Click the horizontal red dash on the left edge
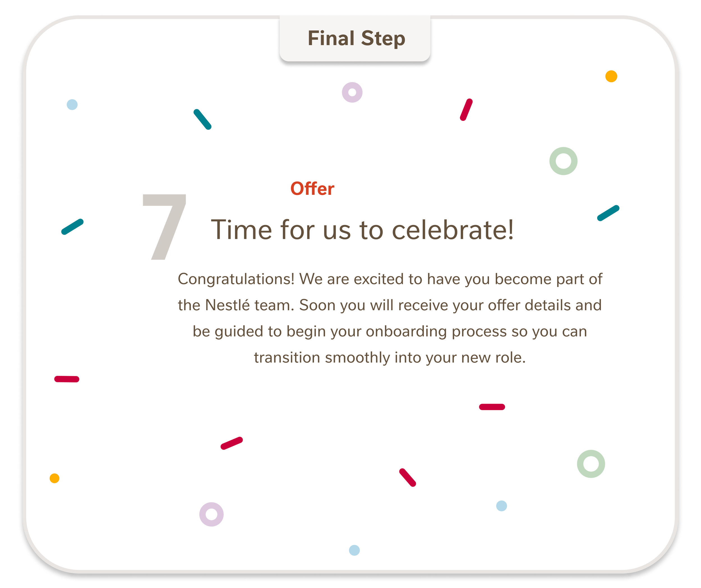Screen dimensions: 701x588 [67, 379]
